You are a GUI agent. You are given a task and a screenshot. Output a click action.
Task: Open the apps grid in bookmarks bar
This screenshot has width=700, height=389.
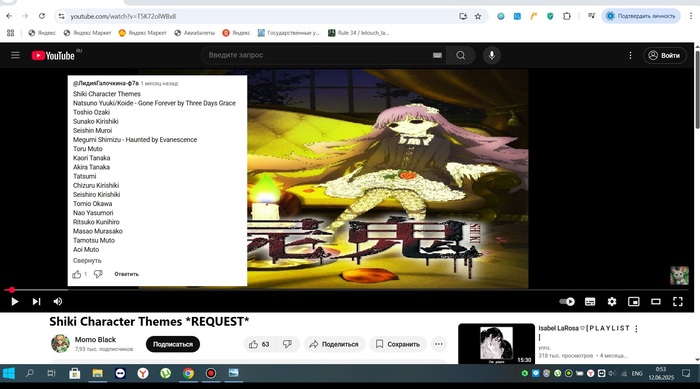click(x=11, y=33)
